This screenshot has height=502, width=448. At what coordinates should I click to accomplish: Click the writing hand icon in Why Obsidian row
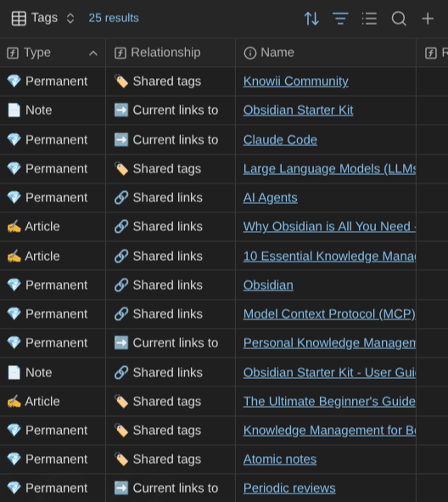point(14,226)
